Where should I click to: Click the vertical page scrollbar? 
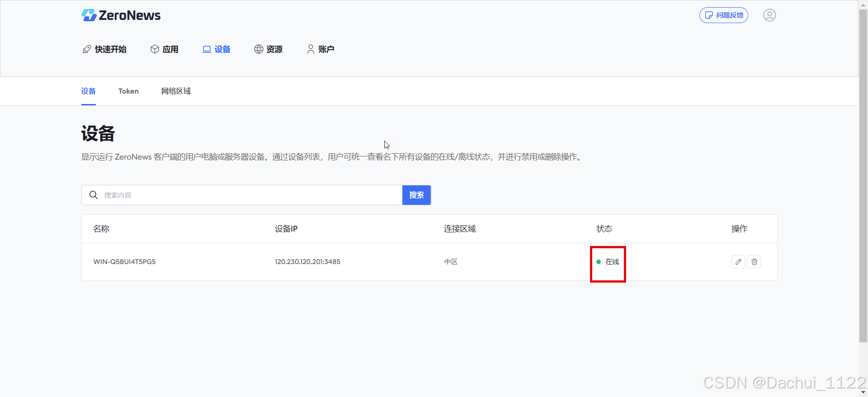coord(863,176)
